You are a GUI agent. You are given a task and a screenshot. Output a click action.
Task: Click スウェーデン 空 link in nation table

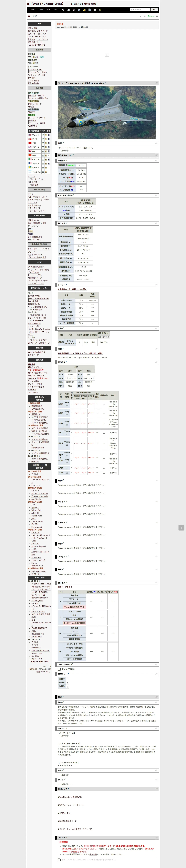tap(43, 168)
